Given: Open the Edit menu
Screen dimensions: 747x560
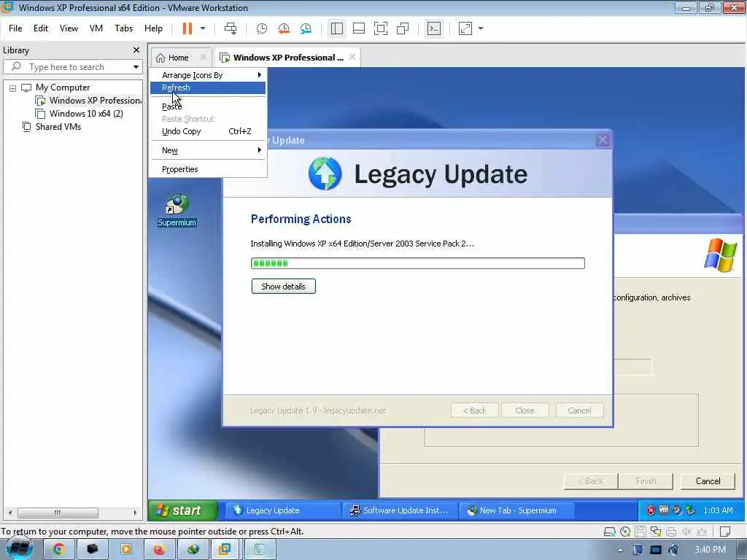Looking at the screenshot, I should click(41, 28).
